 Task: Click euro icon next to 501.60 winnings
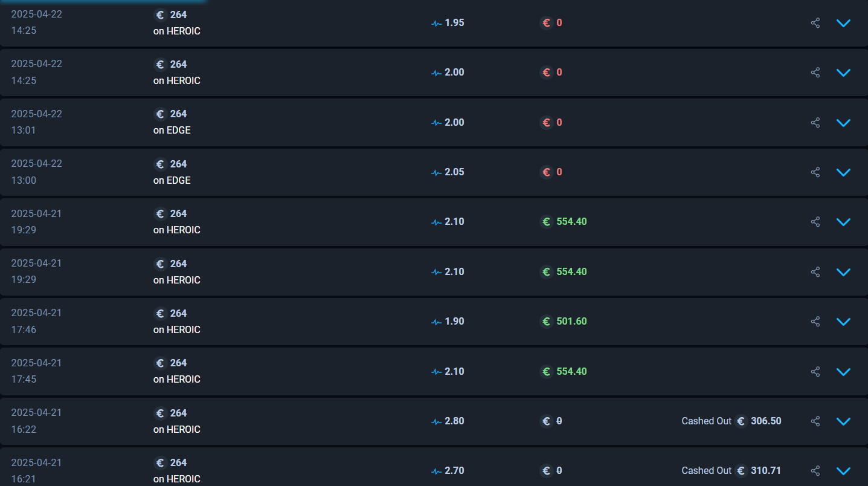(547, 322)
